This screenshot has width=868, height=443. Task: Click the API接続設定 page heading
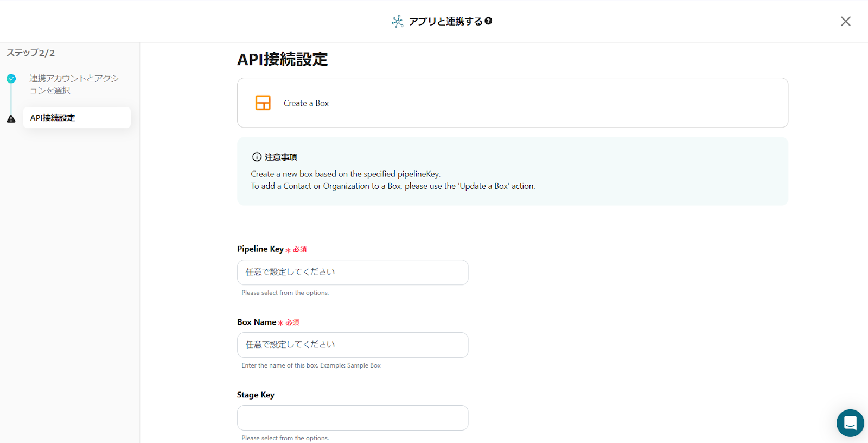click(283, 59)
